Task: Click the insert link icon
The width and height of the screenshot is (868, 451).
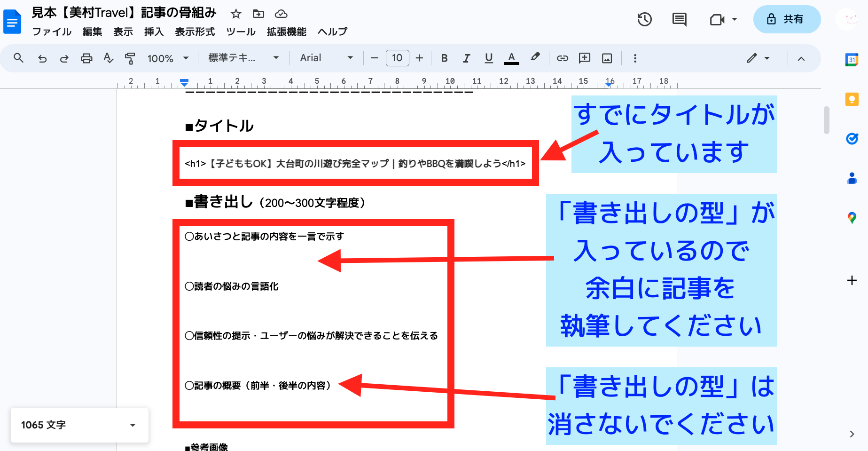Action: click(x=563, y=58)
